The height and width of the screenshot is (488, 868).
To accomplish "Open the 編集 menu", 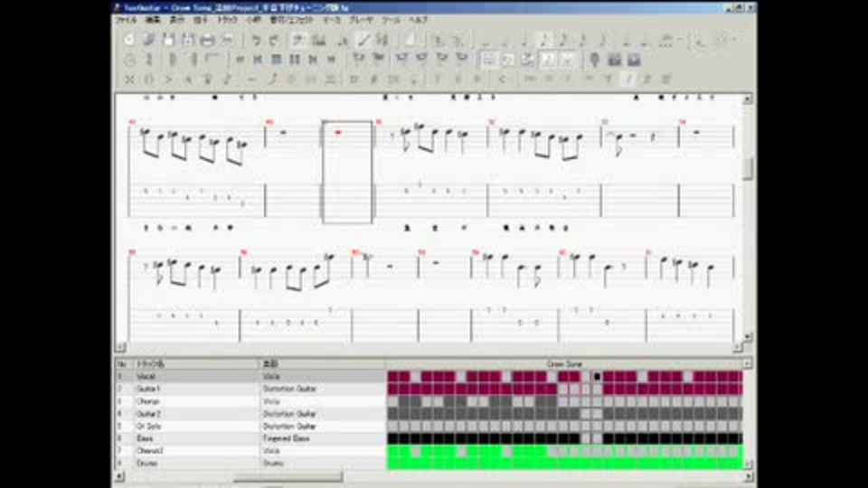I will 153,20.
